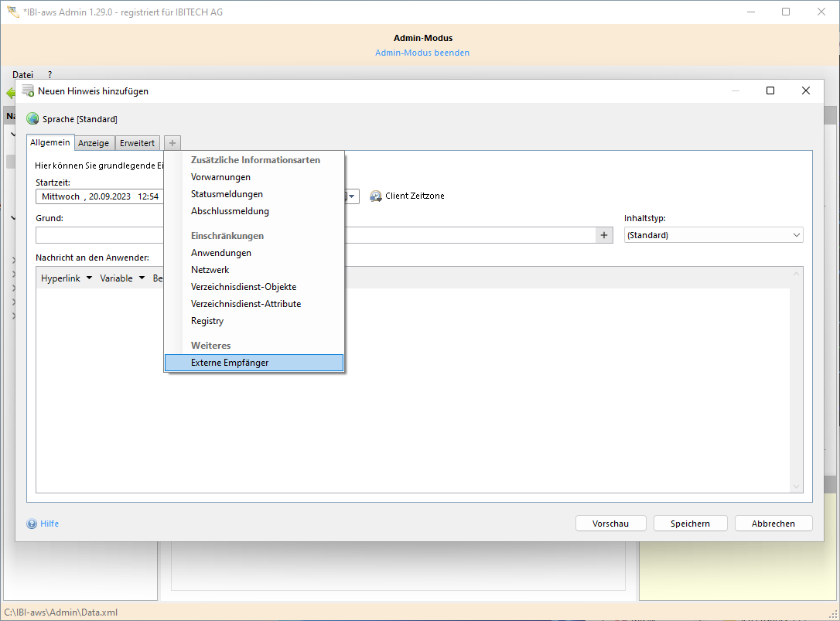Viewport: 840px width, 621px height.
Task: Expand the Hyperlink dropdown arrow
Action: coord(89,278)
